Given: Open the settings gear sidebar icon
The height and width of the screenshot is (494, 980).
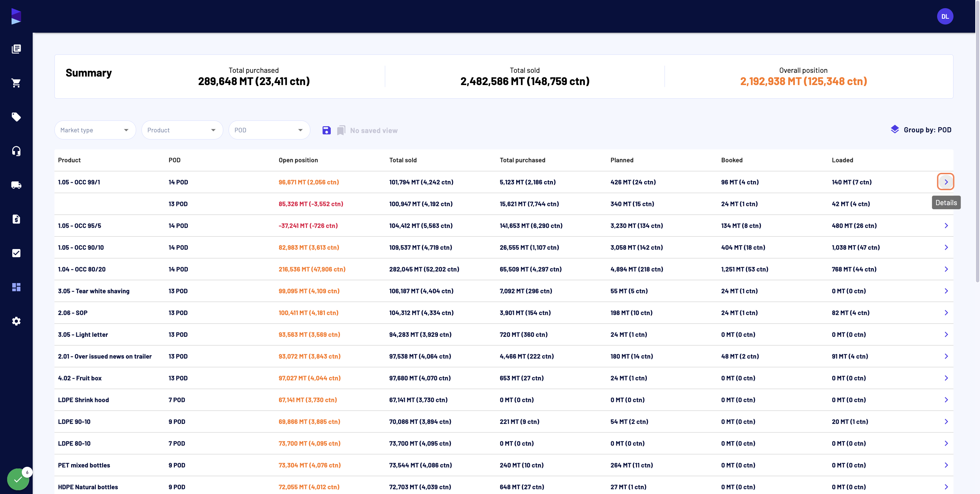Looking at the screenshot, I should coord(16,321).
